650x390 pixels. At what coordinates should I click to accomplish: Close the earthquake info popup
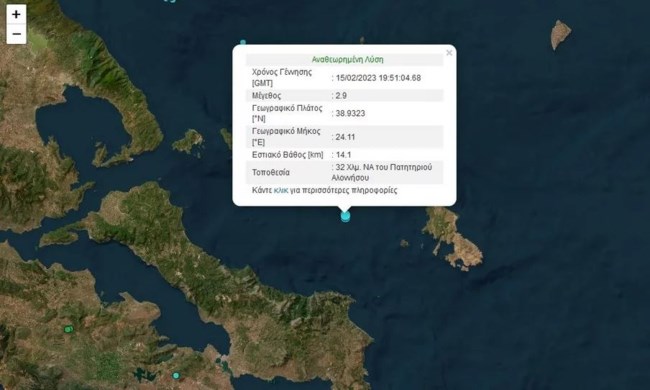(x=449, y=53)
